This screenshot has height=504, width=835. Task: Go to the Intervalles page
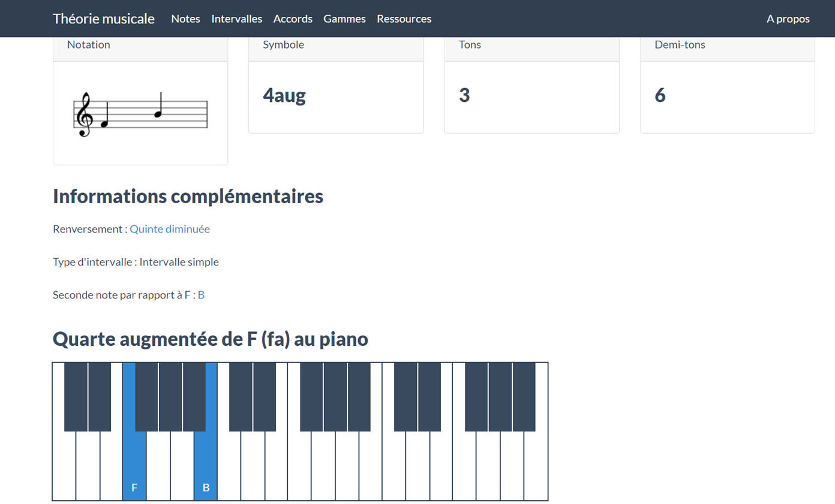click(x=236, y=19)
